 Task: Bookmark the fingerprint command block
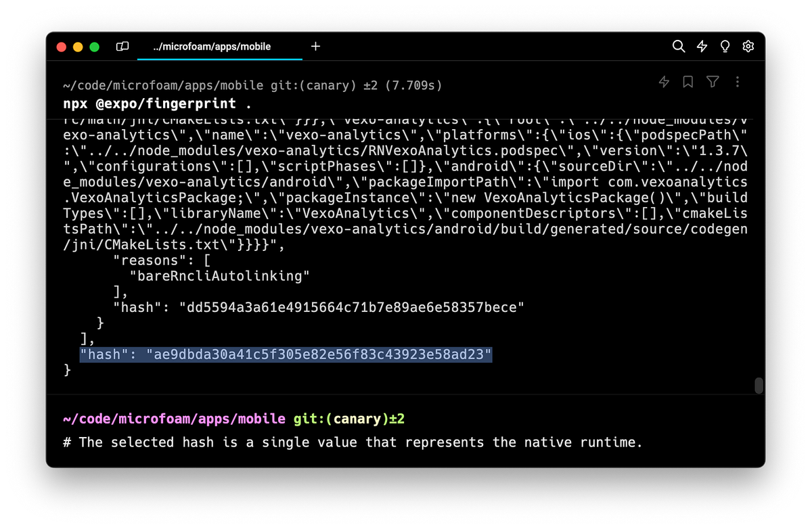pyautogui.click(x=688, y=81)
